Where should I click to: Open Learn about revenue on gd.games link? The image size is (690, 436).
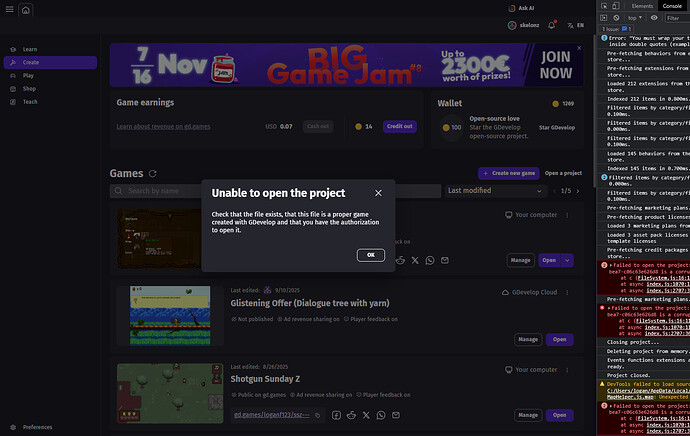(163, 127)
